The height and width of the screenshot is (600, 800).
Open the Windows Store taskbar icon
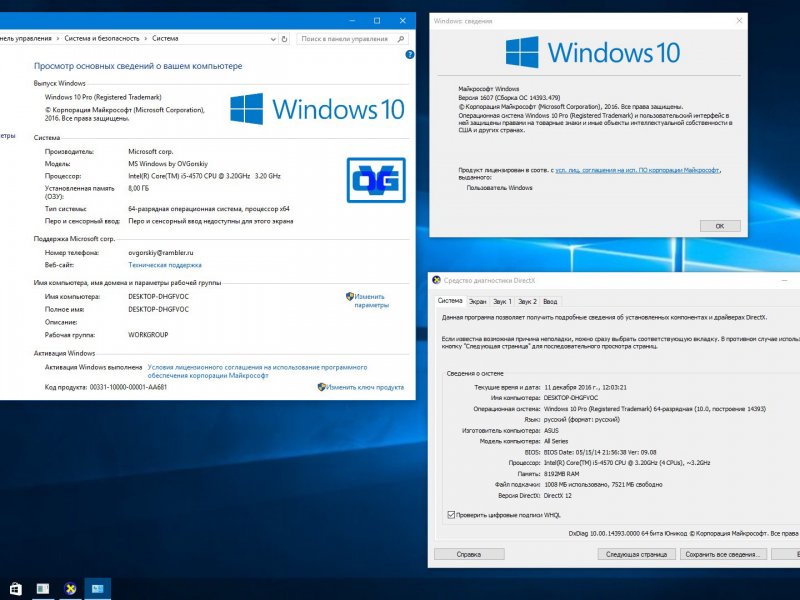(15, 589)
